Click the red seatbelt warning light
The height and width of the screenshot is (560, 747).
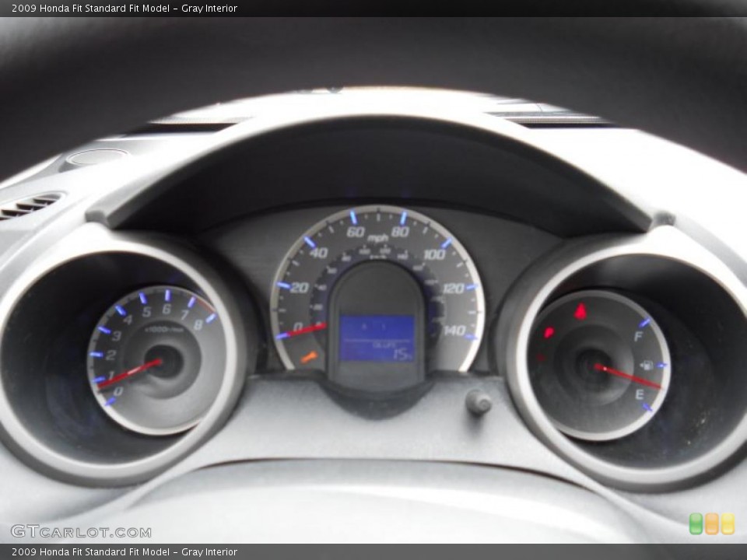(x=580, y=311)
